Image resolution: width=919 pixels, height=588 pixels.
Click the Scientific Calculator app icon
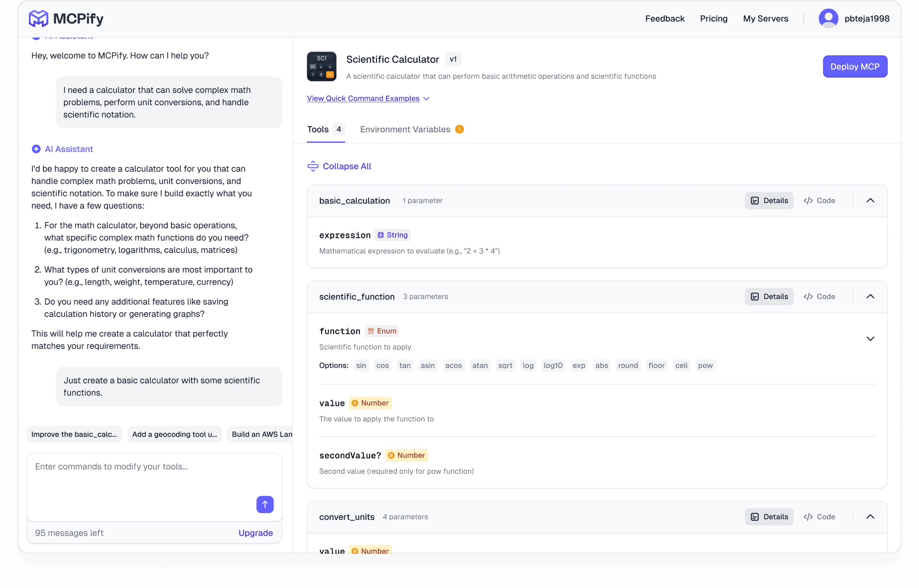coord(321,66)
